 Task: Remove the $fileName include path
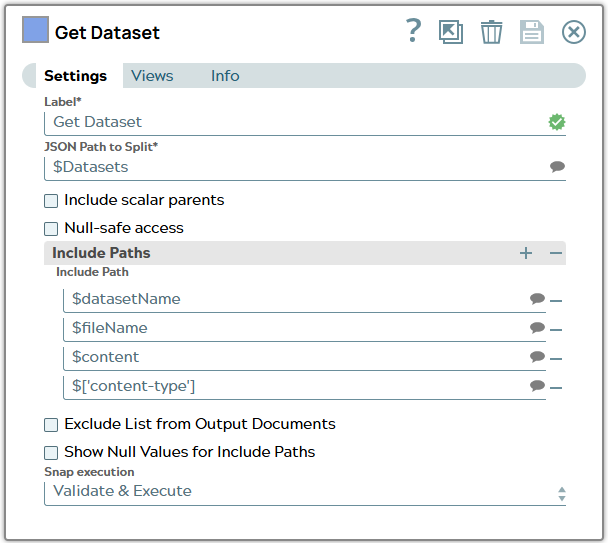point(556,330)
